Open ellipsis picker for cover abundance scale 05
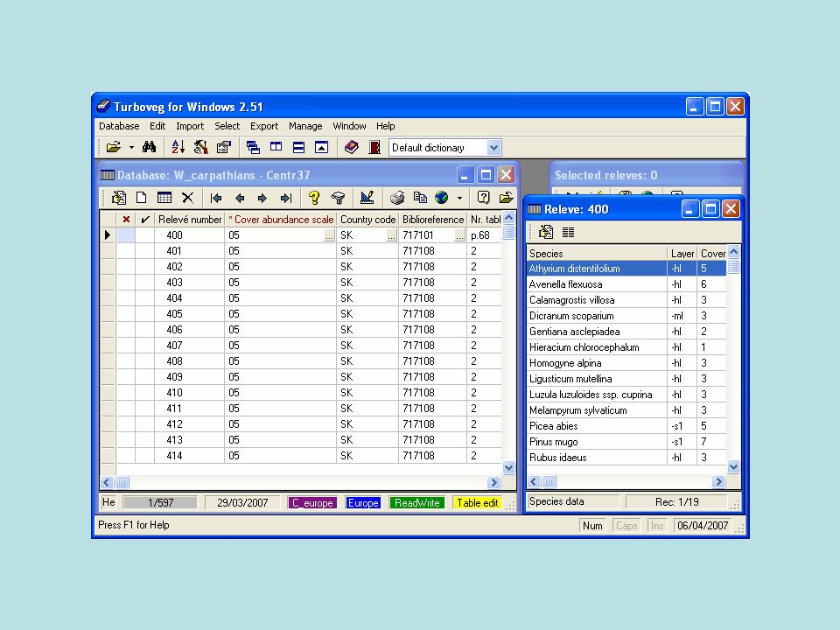Image resolution: width=840 pixels, height=630 pixels. tap(330, 235)
